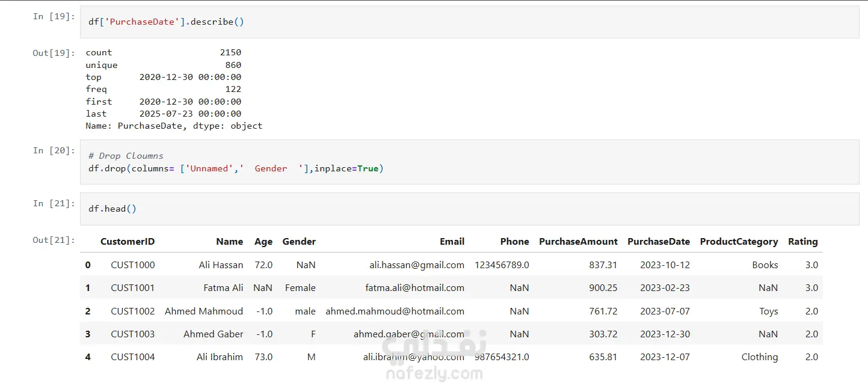Click the freq value 122
Image resolution: width=868 pixels, height=383 pixels.
pyautogui.click(x=233, y=89)
